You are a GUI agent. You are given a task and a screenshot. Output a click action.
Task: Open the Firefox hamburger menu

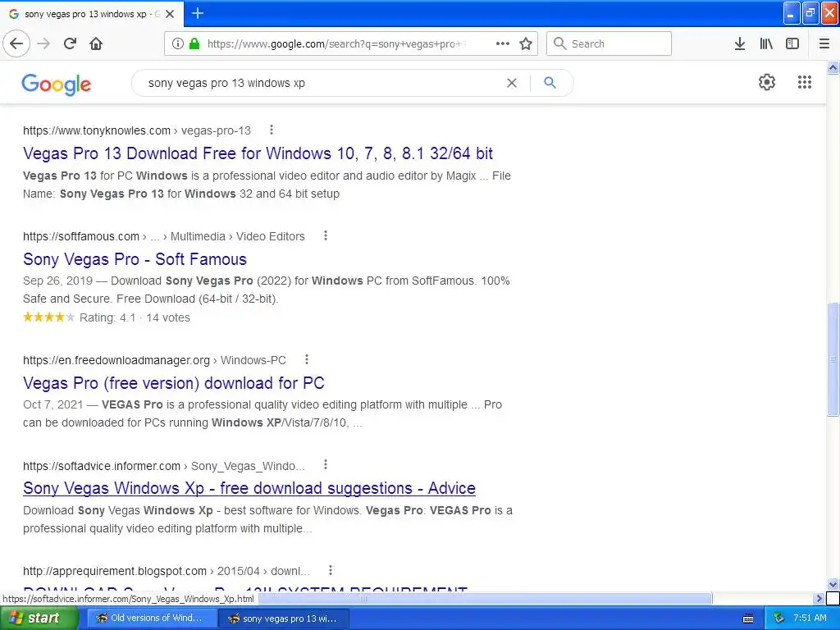click(824, 43)
